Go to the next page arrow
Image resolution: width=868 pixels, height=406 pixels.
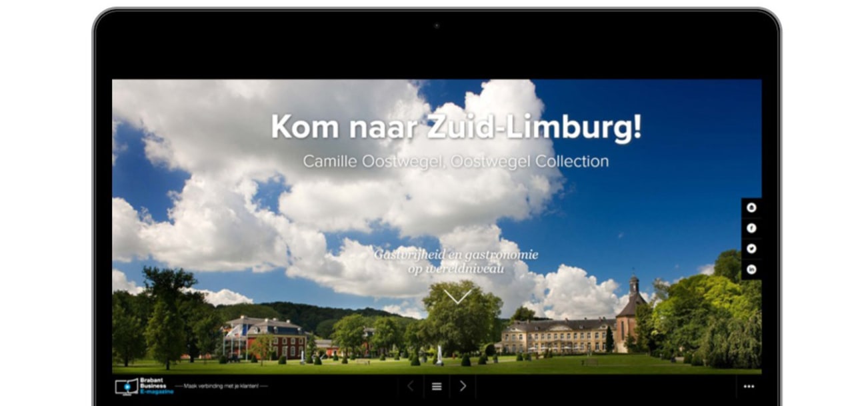(x=463, y=386)
